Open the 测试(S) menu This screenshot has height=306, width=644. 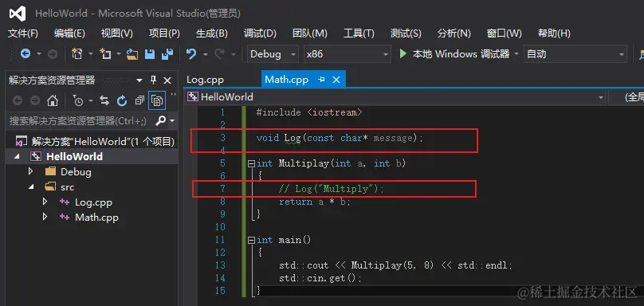pyautogui.click(x=406, y=33)
